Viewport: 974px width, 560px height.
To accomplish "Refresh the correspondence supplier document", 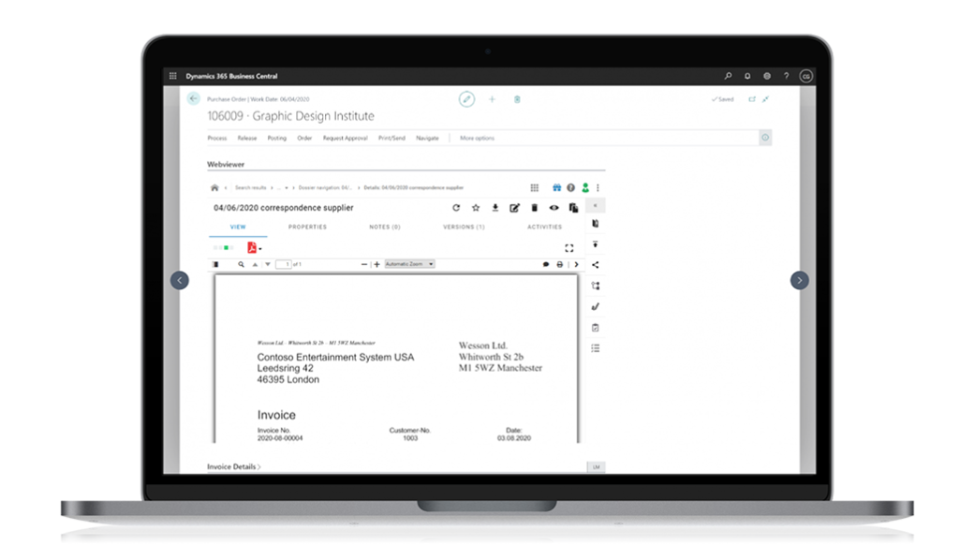I will point(456,208).
